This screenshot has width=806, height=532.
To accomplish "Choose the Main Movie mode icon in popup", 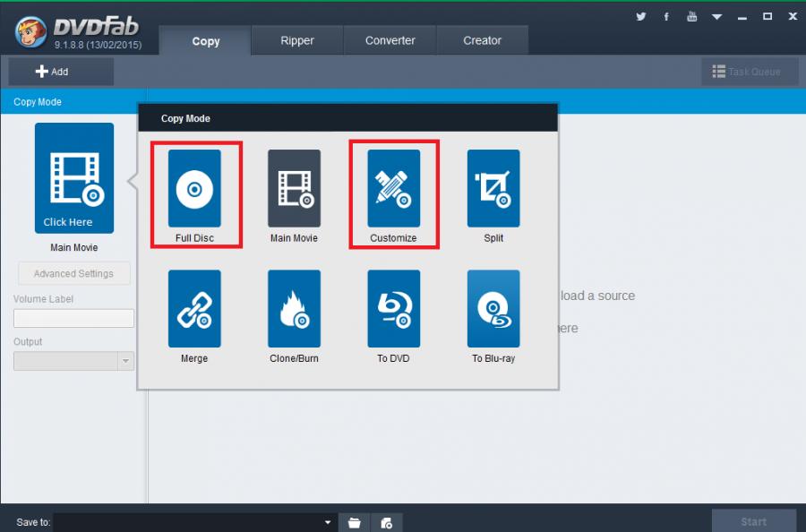I will tap(294, 189).
